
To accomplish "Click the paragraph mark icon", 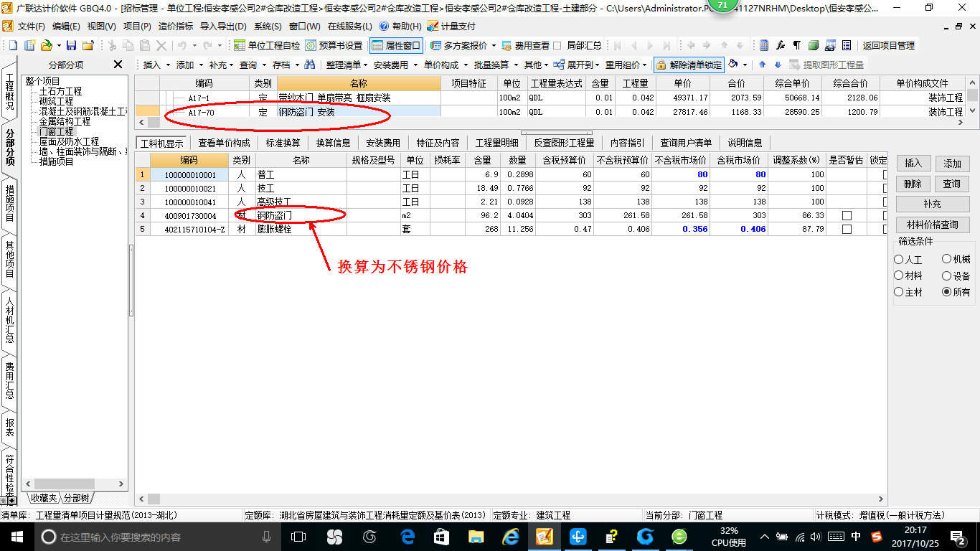I will 796,45.
